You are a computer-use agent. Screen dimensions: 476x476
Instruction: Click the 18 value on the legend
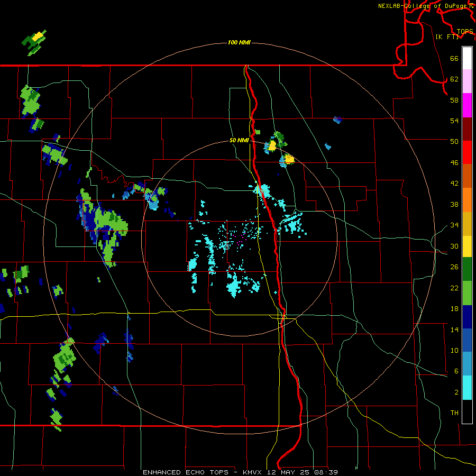(454, 309)
